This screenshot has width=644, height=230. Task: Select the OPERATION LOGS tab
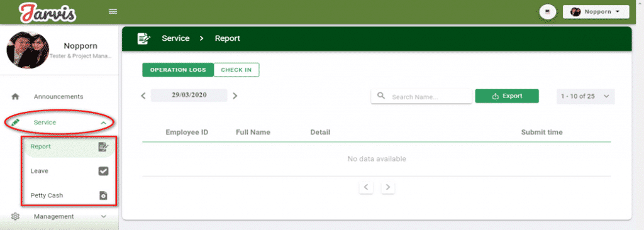[178, 70]
